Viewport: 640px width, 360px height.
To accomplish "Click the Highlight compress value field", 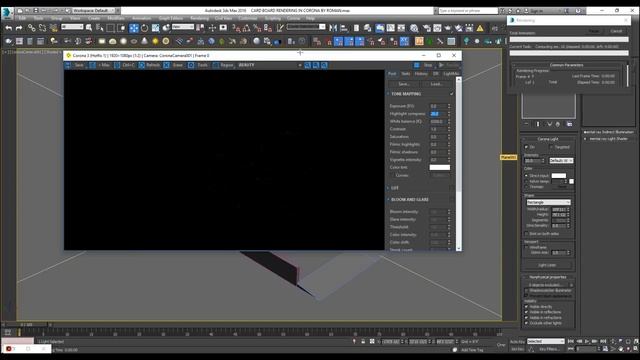I will pyautogui.click(x=438, y=114).
